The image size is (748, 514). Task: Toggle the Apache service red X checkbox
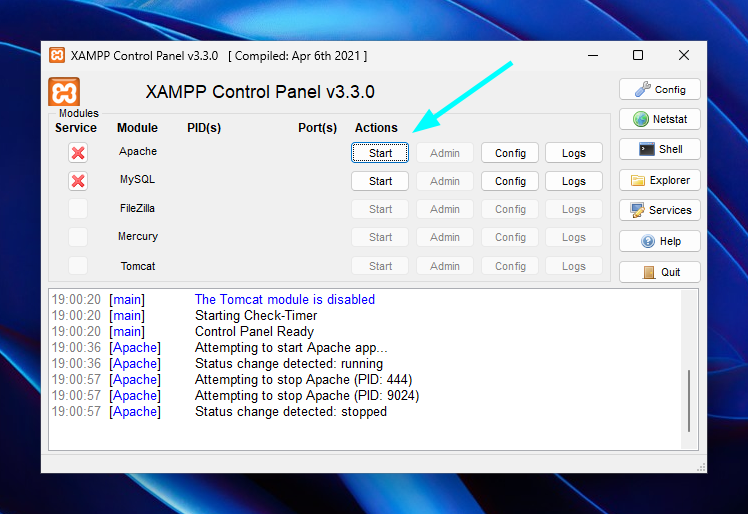click(x=78, y=153)
